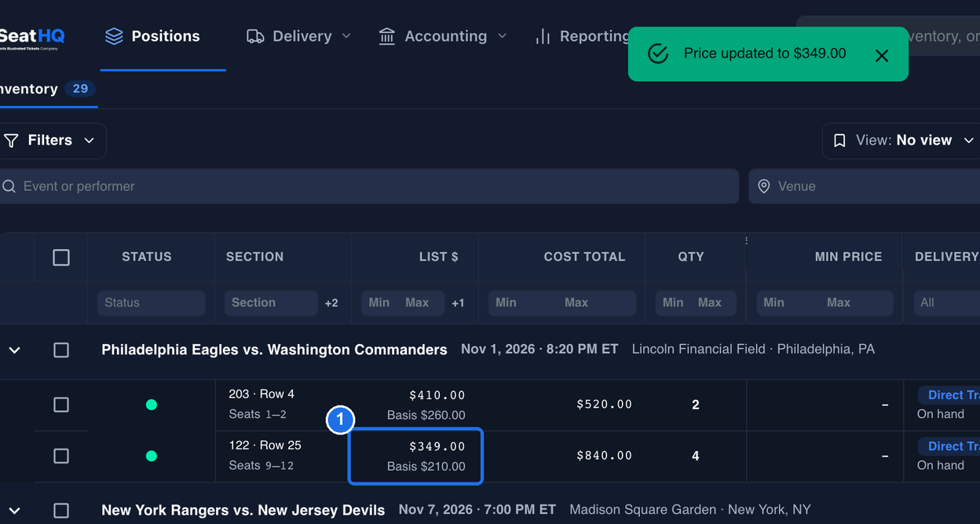Click the SeatHQ logo
Screen dimensions: 980x524
point(31,37)
